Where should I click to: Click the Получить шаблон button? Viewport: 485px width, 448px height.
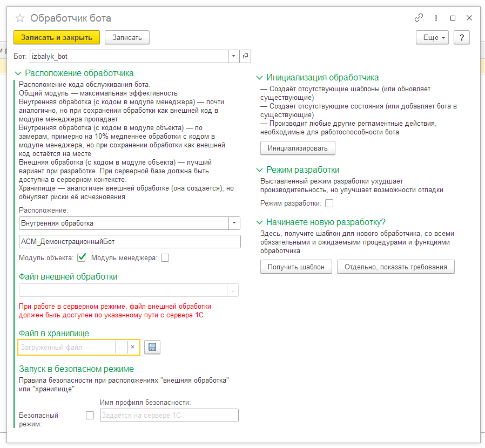tap(296, 267)
